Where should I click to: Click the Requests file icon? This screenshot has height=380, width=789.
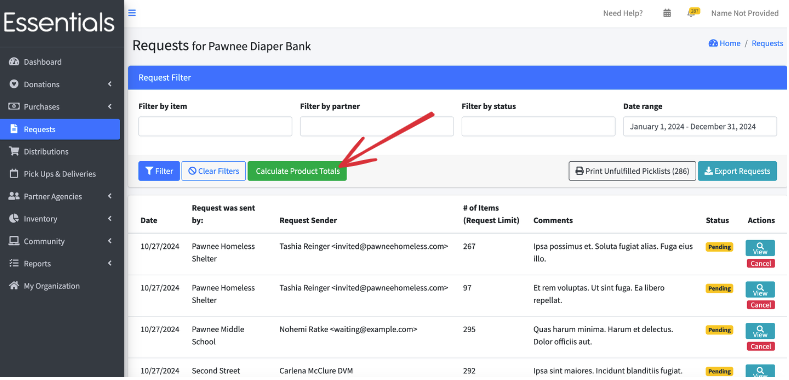[14, 129]
